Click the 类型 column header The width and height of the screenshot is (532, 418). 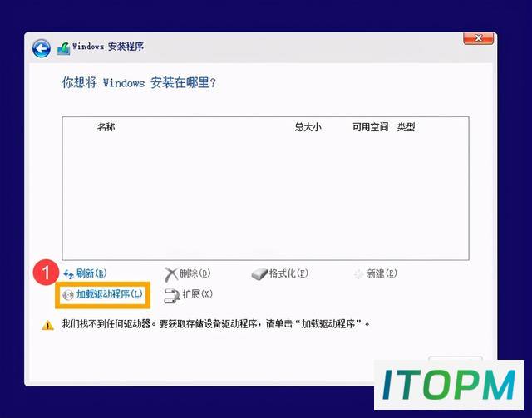point(406,127)
